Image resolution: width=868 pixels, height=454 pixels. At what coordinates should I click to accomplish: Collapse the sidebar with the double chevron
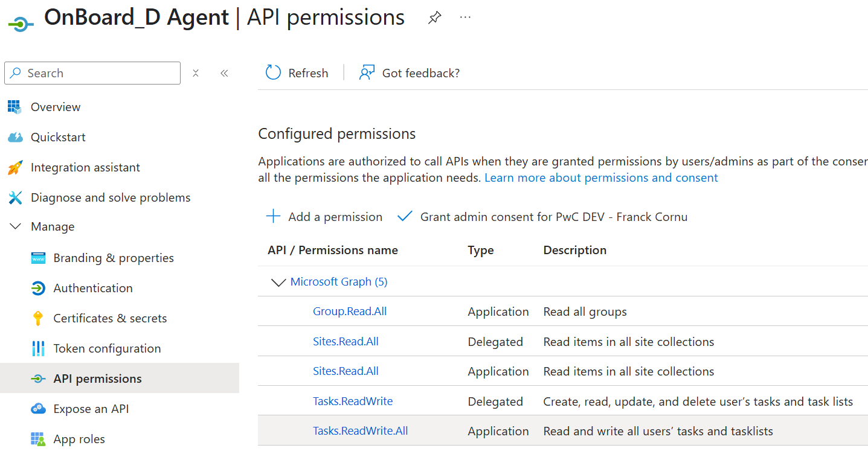(x=224, y=73)
